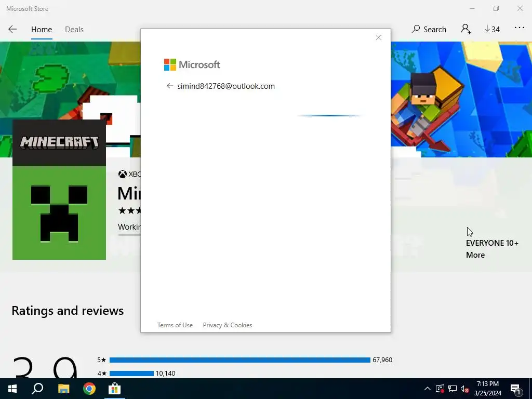The image size is (532, 399).
Task: Open the notification center icon
Action: point(515,390)
